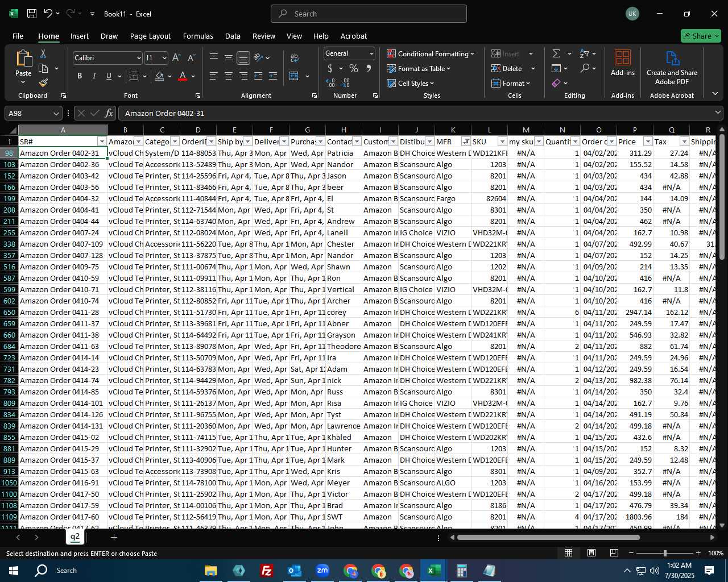Select Bottom Align icon

pyautogui.click(x=243, y=57)
